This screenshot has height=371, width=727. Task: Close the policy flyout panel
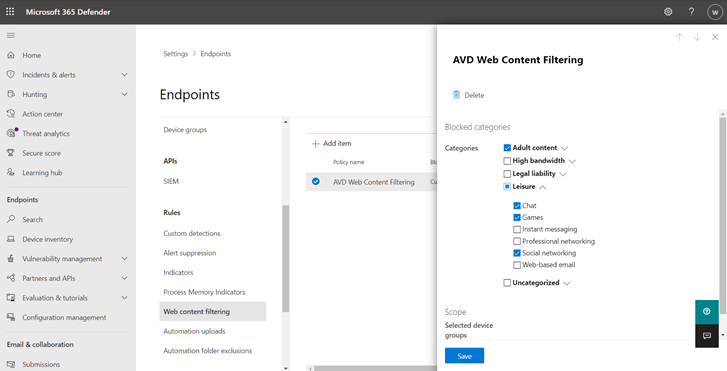coord(715,38)
